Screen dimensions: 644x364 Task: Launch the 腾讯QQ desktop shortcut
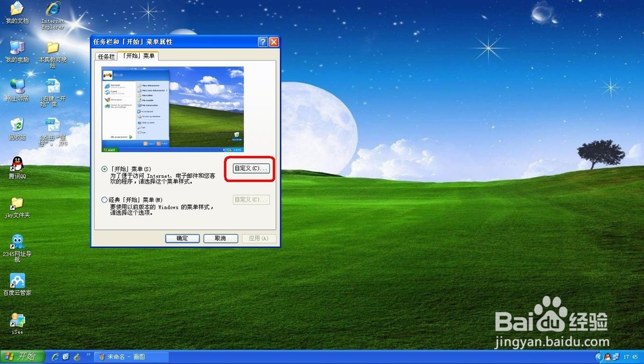(x=17, y=168)
